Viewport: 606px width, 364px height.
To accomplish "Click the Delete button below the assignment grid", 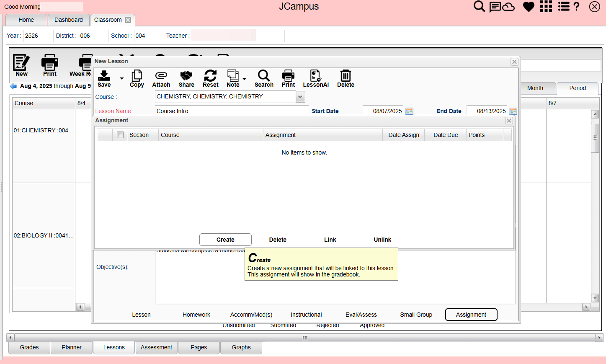I will (278, 240).
